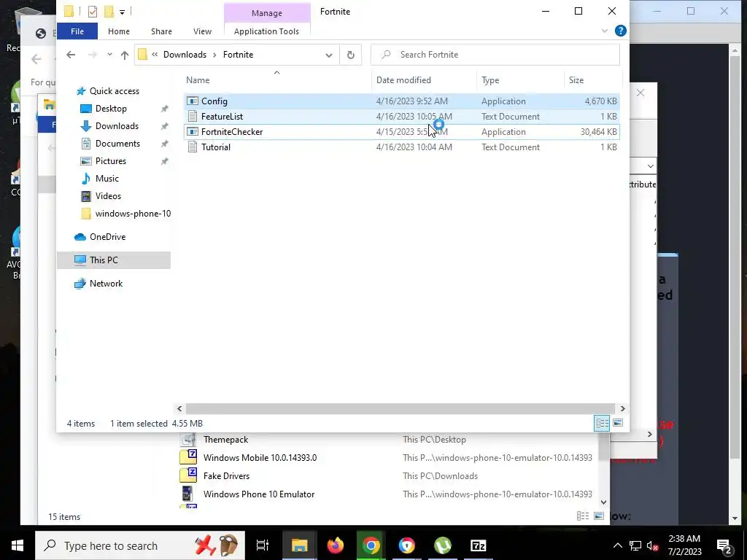Open Quick access in navigation pane

[x=115, y=91]
